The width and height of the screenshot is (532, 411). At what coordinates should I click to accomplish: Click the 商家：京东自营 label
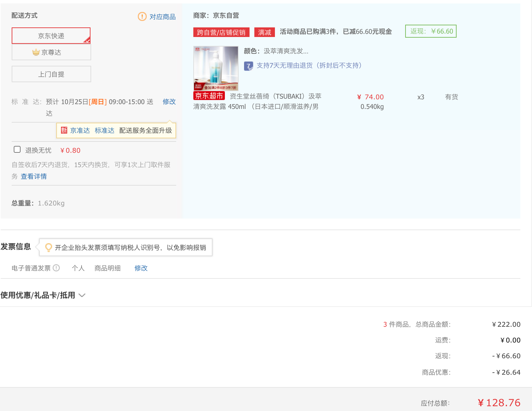(x=216, y=15)
